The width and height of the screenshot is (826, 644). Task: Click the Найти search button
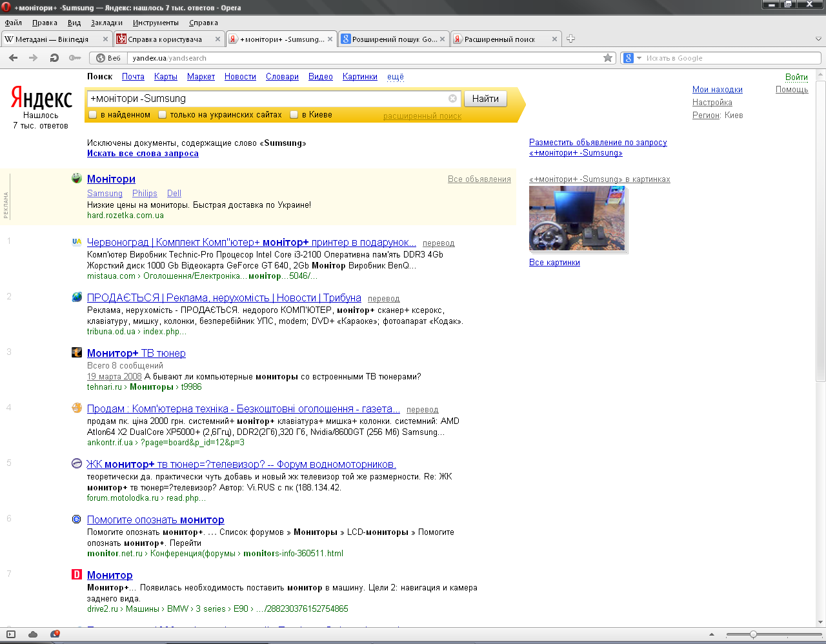(485, 99)
